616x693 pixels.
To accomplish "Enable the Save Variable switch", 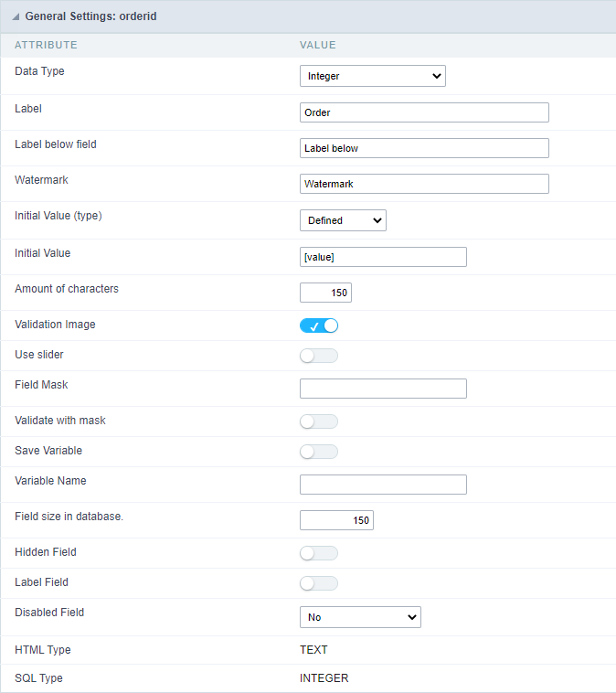I will coord(319,452).
